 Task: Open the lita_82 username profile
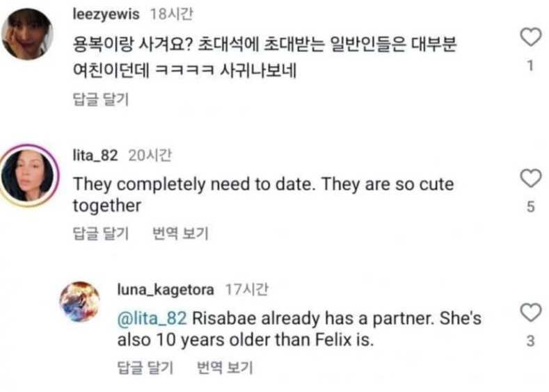(x=95, y=156)
